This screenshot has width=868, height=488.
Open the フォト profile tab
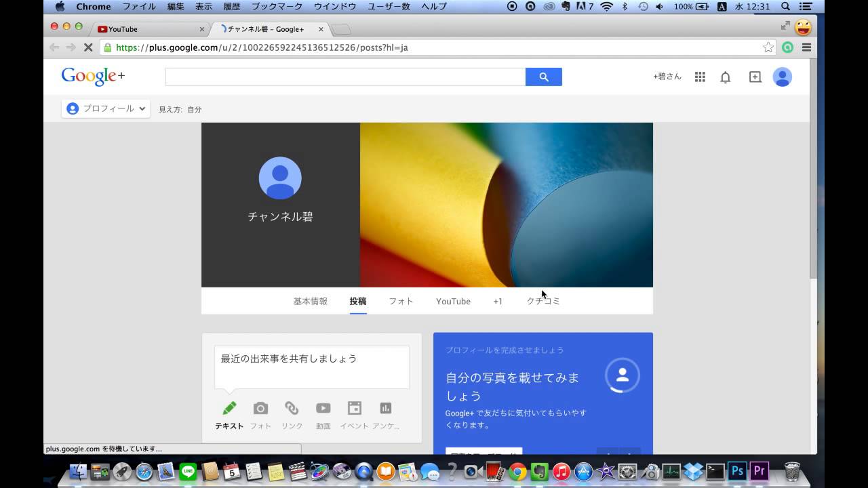[x=401, y=301]
